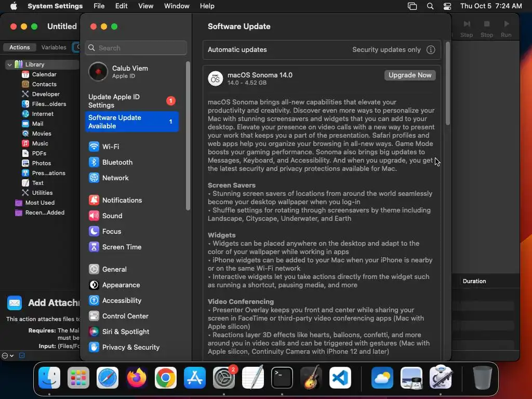Viewport: 532px width, 399px height.
Task: Open Automator action options dropdown at bottom
Action: coord(7,355)
